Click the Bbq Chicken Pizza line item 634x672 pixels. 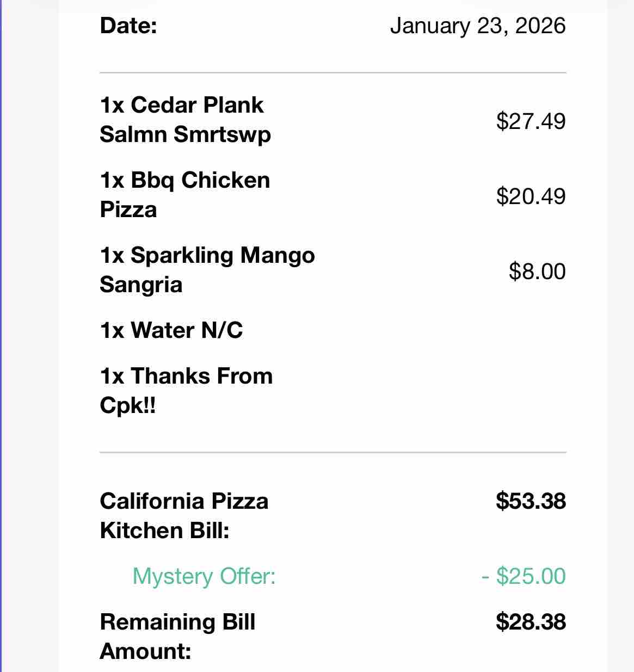[x=185, y=195]
